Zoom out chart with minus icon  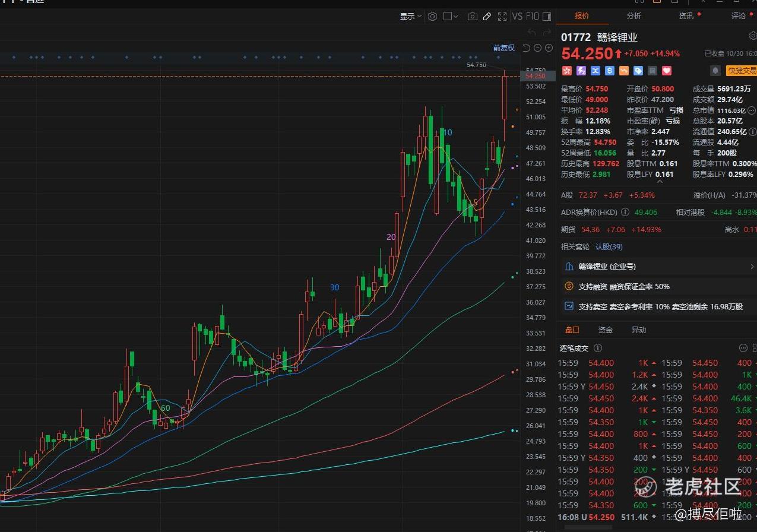coord(537,48)
